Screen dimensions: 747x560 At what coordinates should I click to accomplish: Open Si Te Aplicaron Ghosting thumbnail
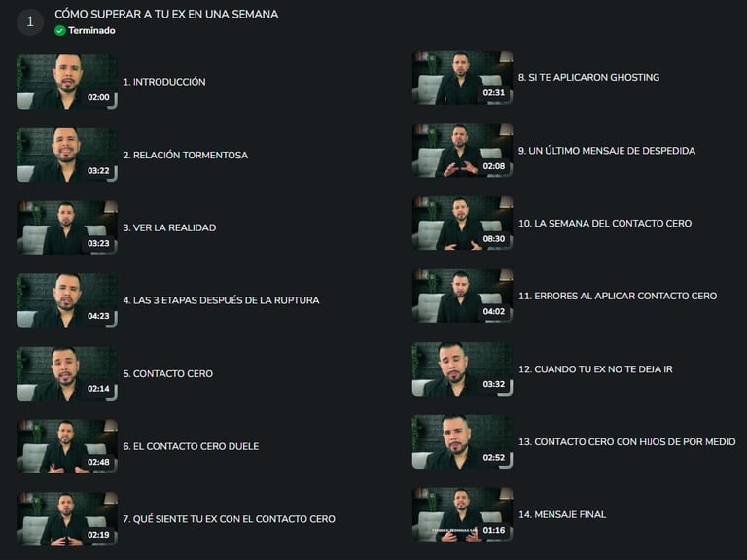coord(463,77)
